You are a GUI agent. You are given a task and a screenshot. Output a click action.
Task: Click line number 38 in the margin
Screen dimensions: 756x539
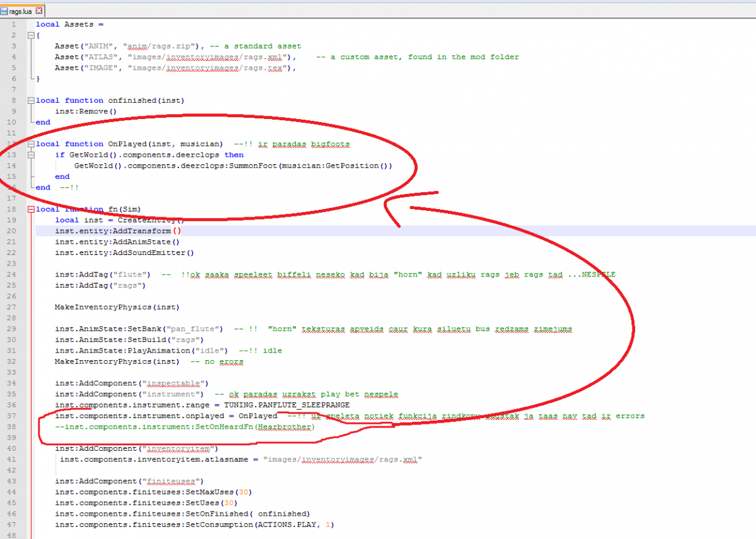[12, 427]
